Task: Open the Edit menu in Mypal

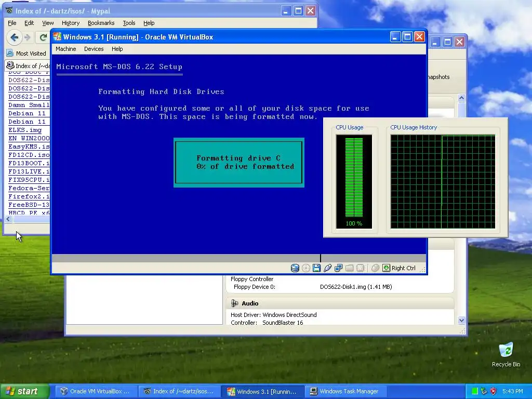Action: click(29, 23)
